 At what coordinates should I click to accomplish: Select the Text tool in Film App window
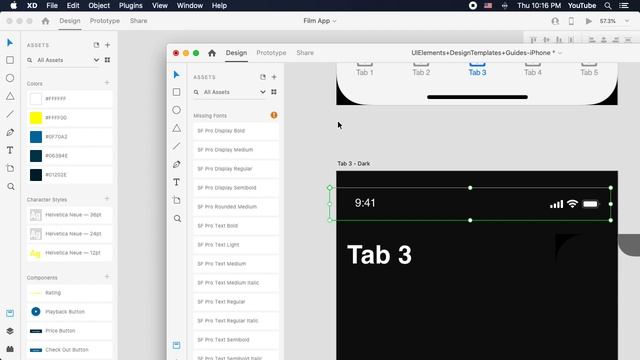click(x=10, y=151)
